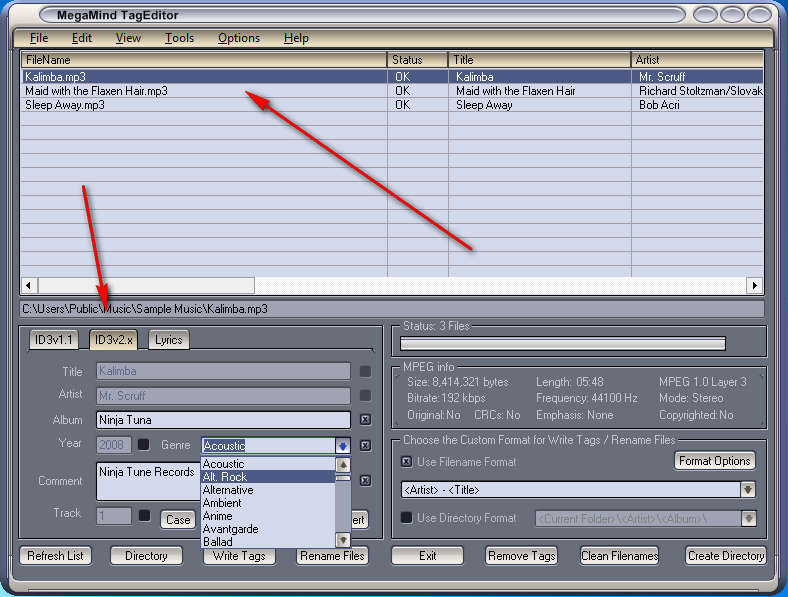The height and width of the screenshot is (597, 788).
Task: Switch to the ID3v2.x tab
Action: [x=114, y=340]
